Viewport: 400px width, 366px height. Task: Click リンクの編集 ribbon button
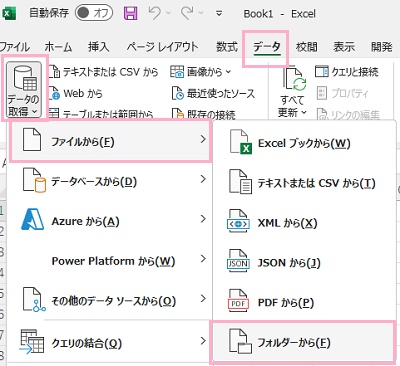click(x=348, y=115)
